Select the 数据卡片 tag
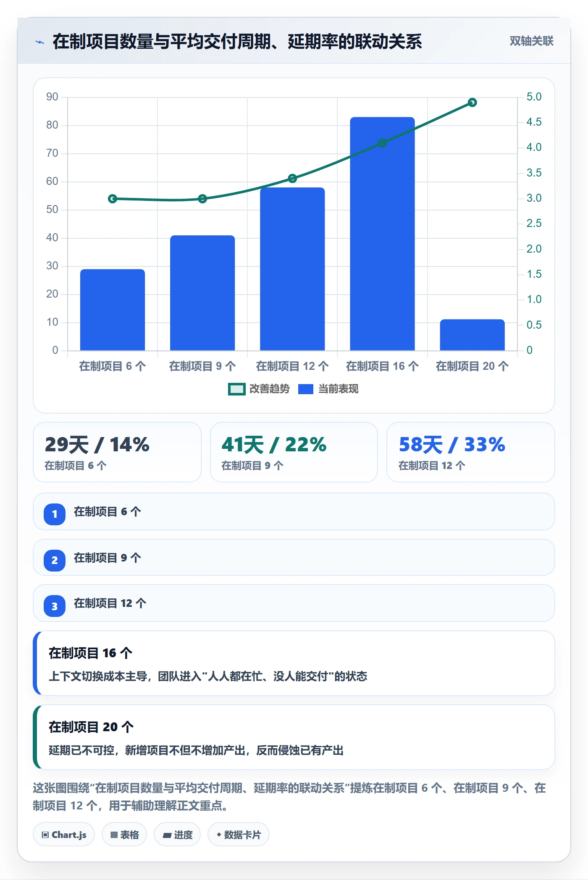588x880 pixels. (x=239, y=835)
